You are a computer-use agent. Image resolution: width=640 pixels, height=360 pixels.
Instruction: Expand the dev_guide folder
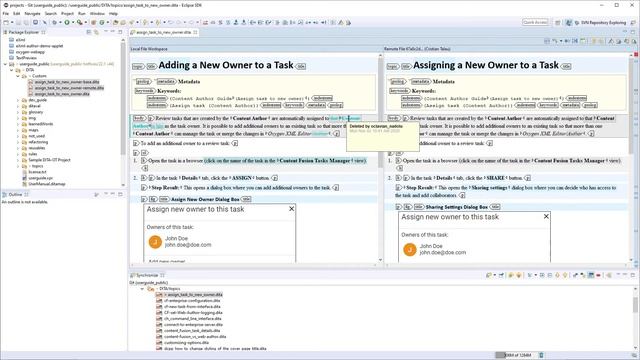click(x=18, y=100)
